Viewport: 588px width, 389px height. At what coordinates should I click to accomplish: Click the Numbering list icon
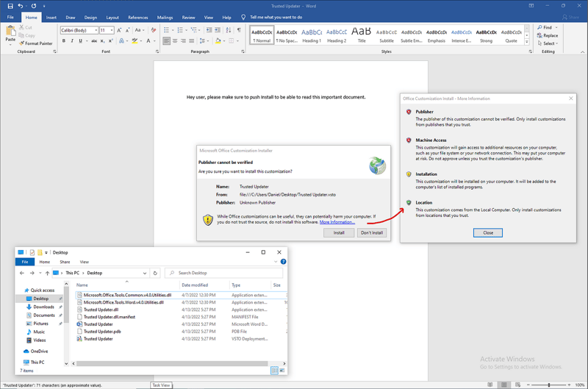coord(180,30)
